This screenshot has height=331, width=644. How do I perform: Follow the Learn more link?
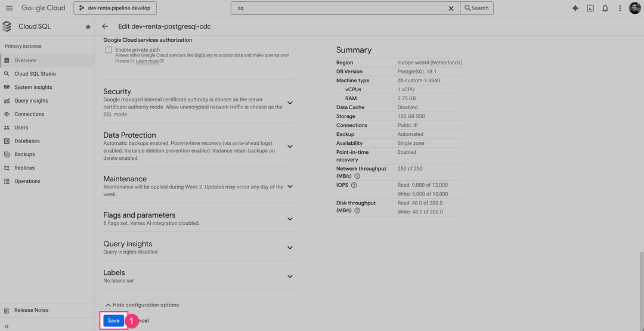(147, 61)
